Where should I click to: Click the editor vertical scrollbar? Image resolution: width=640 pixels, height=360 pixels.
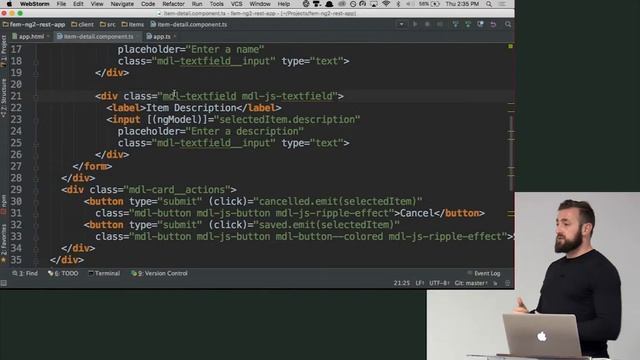[511, 153]
